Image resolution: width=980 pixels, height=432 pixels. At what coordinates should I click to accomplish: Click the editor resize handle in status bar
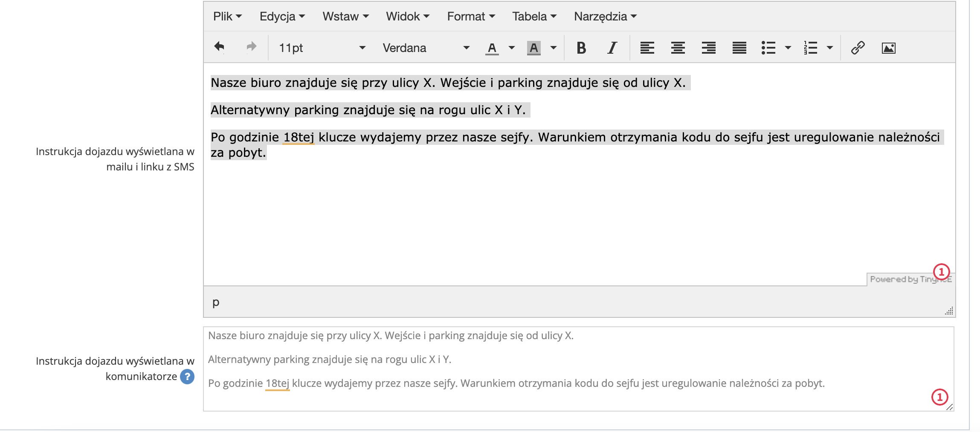click(949, 311)
